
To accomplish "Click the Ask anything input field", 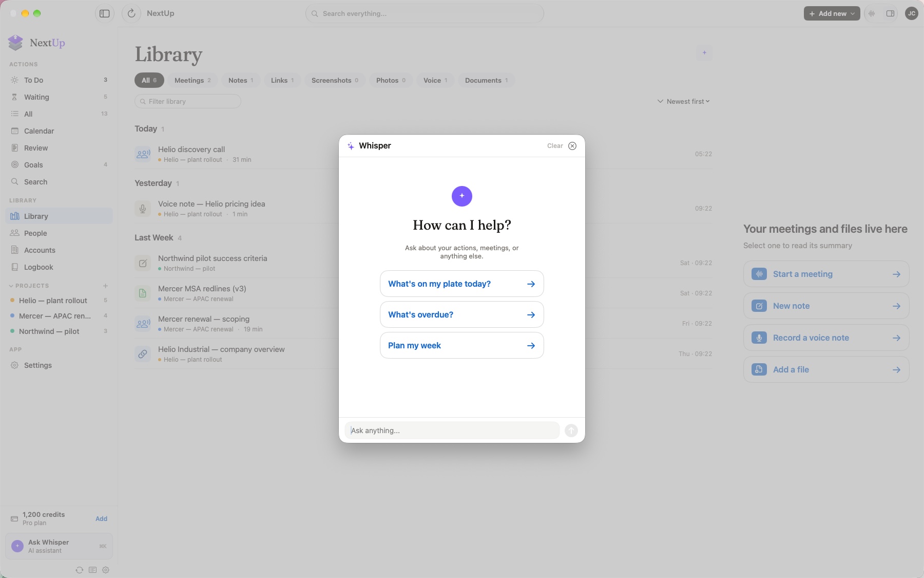I will [x=452, y=431].
